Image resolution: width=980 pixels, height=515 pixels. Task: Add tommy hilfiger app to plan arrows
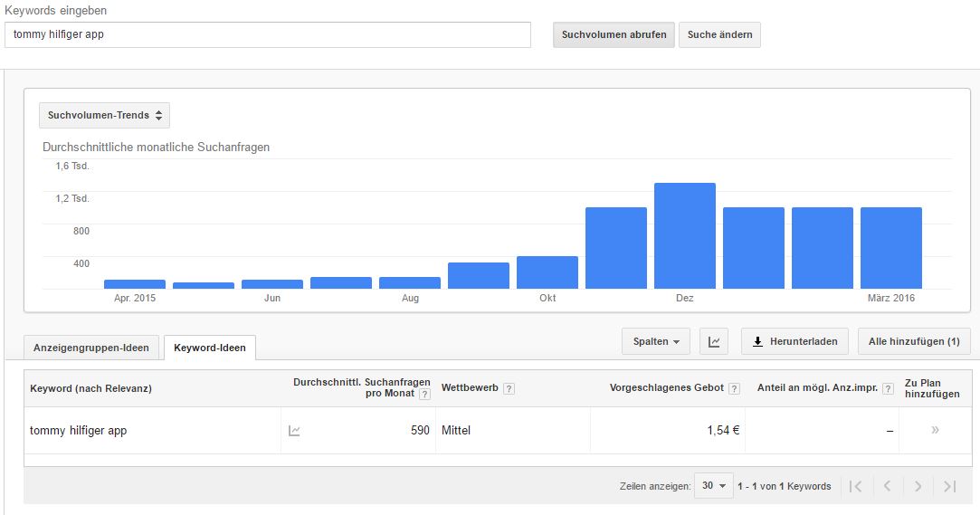(935, 430)
